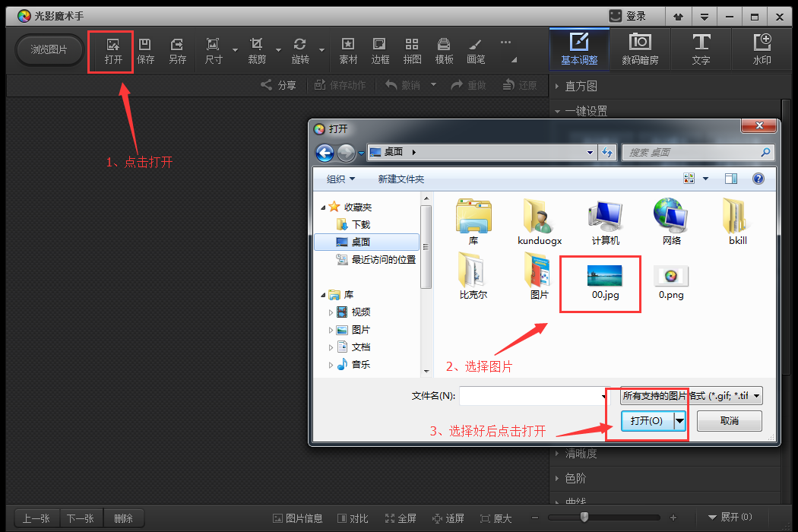Collapse the 收藏夹 favorites tree
798x532 pixels.
tap(322, 206)
